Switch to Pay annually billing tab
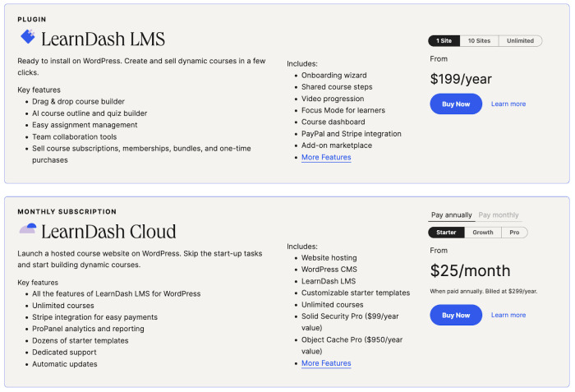575x392 pixels. [452, 215]
